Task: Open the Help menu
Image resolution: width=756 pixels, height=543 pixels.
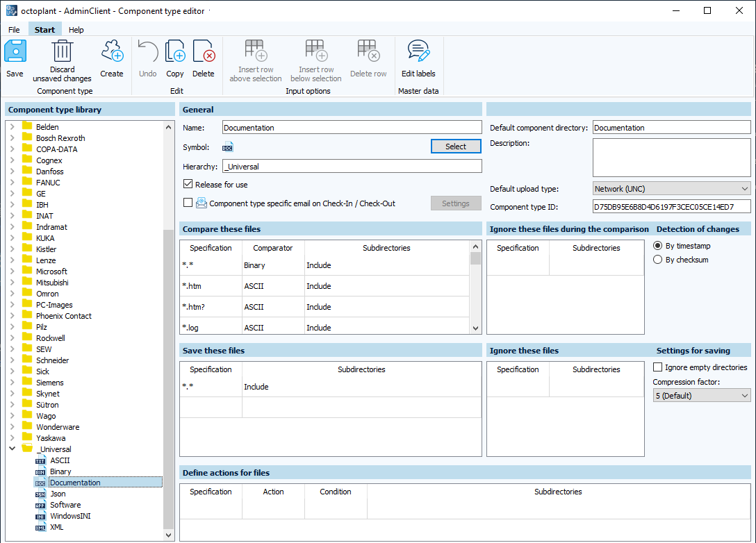Action: [76, 29]
